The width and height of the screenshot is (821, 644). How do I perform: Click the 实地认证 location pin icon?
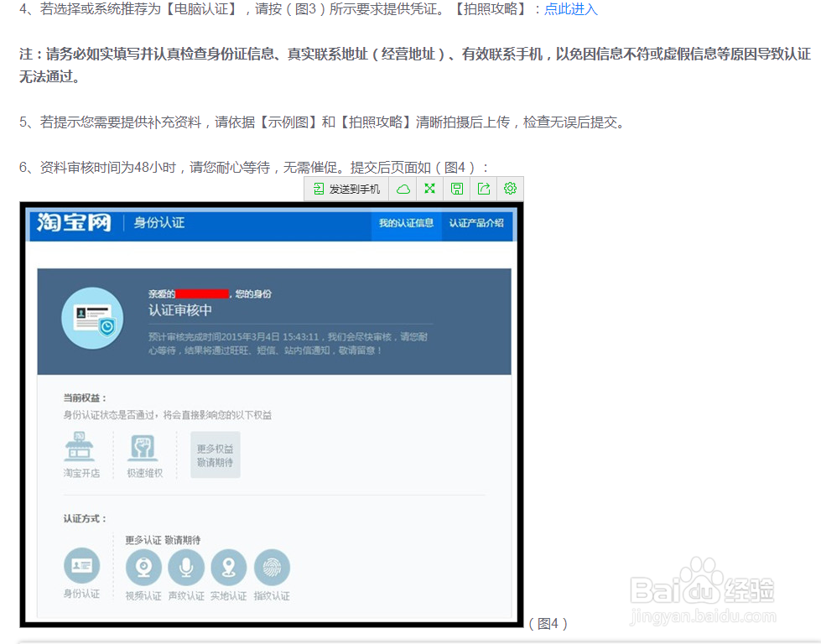click(229, 567)
